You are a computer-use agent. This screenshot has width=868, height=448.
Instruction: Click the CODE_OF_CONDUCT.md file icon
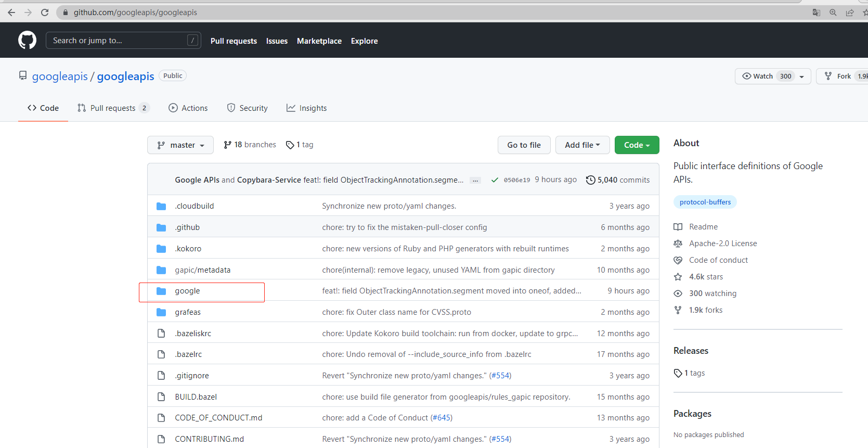(x=161, y=418)
